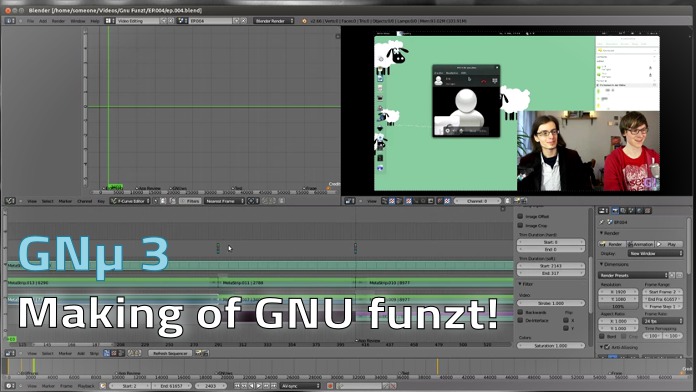Add a new scene next to EP004
The width and height of the screenshot is (696, 392).
236,21
